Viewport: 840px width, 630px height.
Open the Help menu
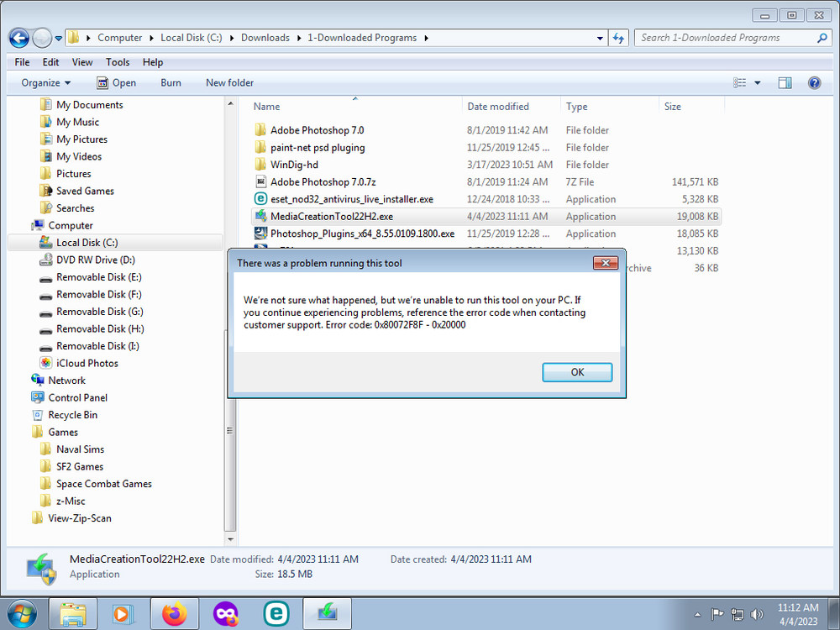click(153, 62)
